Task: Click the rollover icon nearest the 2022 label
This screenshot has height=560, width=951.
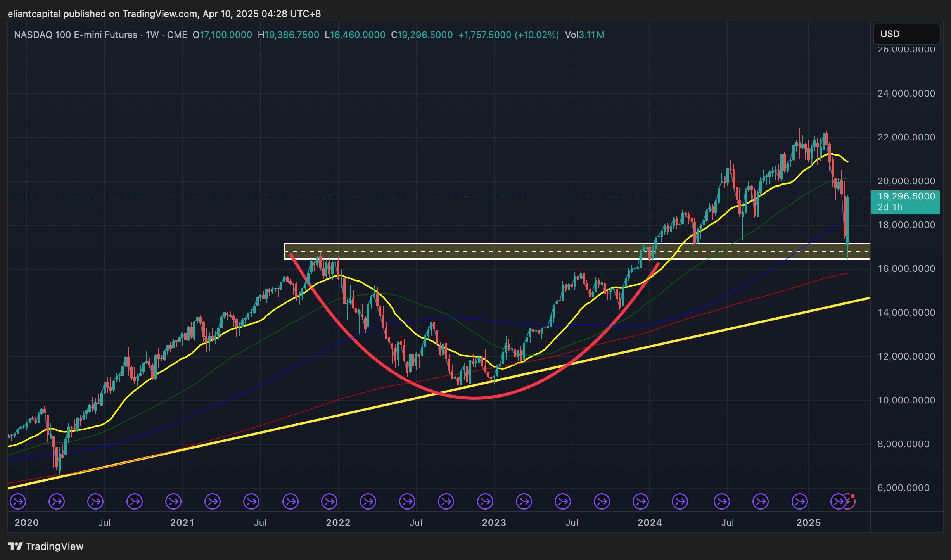Action: 329,501
